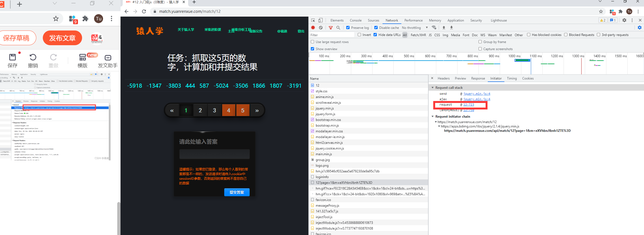Open the Timing tab of request details
The width and height of the screenshot is (644, 235).
(x=512, y=78)
